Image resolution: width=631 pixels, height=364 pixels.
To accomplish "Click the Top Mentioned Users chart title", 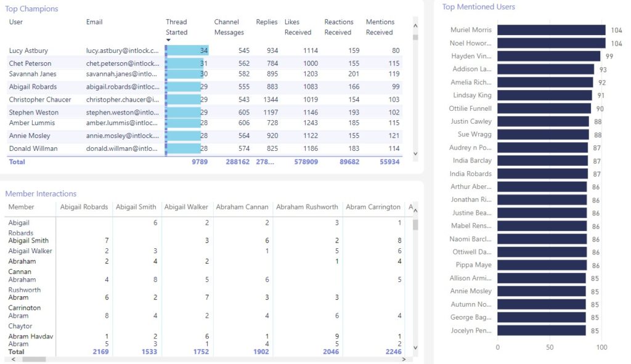I will 478,7.
